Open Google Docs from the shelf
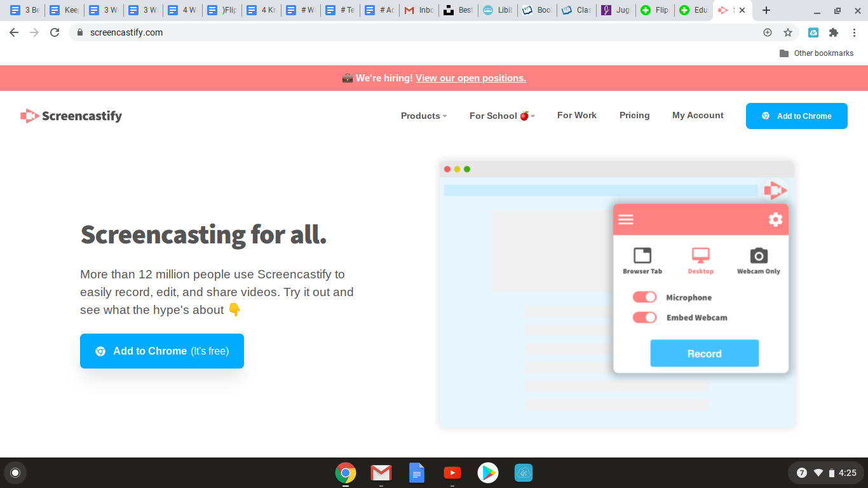 [x=417, y=473]
